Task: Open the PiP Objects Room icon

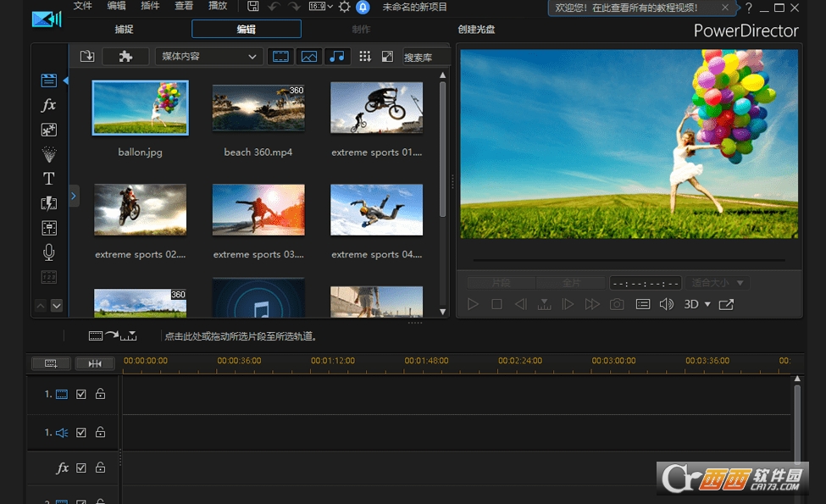Action: (48, 130)
